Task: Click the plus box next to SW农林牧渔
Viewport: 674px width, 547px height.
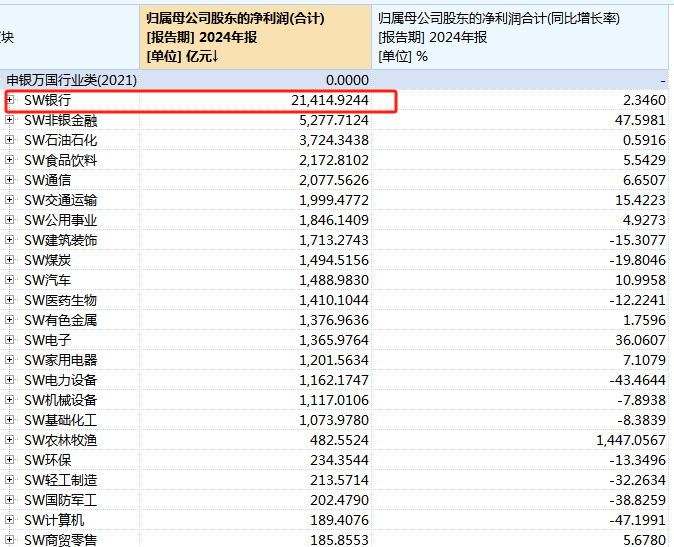Action: (10, 440)
